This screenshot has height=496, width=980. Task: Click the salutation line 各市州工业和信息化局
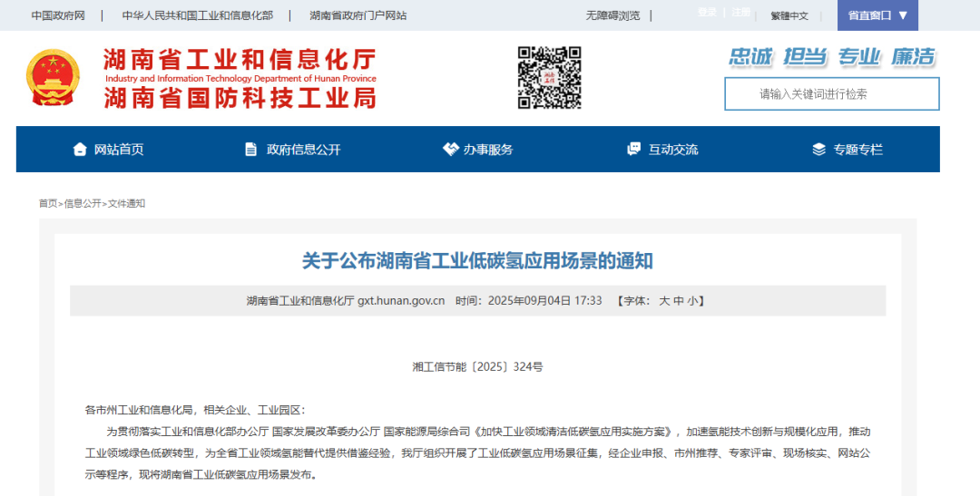click(x=139, y=411)
